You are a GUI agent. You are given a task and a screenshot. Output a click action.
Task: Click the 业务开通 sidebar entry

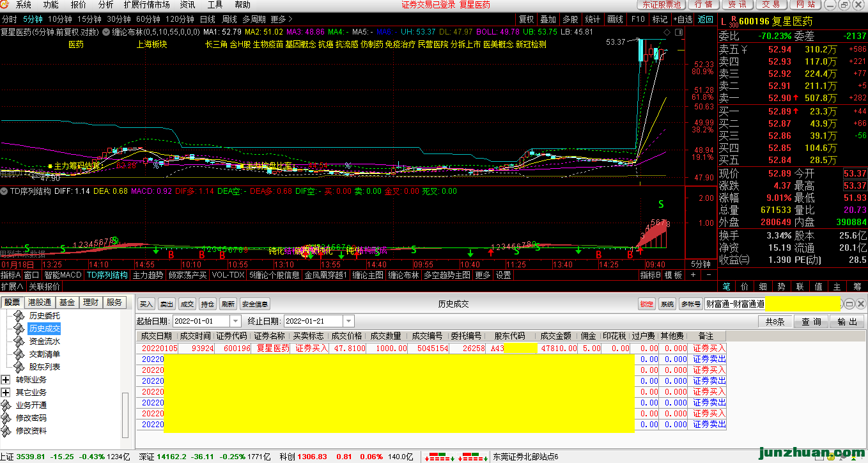pos(31,405)
